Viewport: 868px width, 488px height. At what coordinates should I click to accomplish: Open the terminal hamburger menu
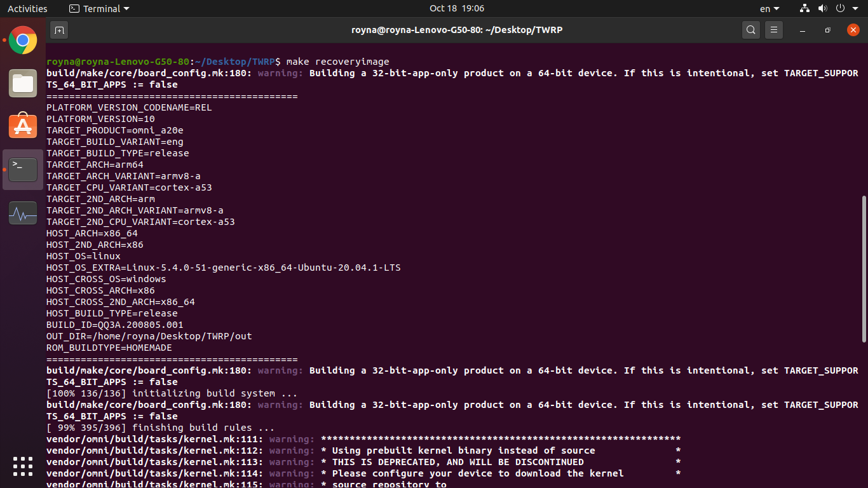coord(773,30)
